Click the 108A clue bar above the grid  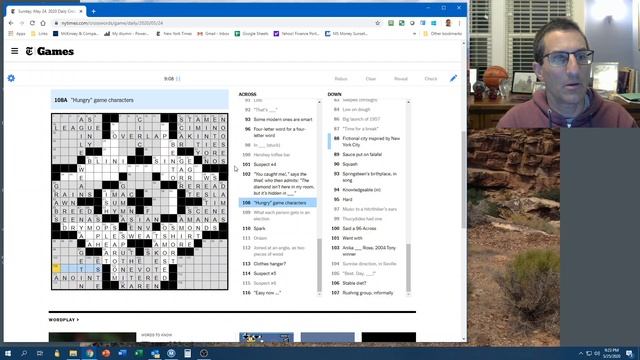140,100
